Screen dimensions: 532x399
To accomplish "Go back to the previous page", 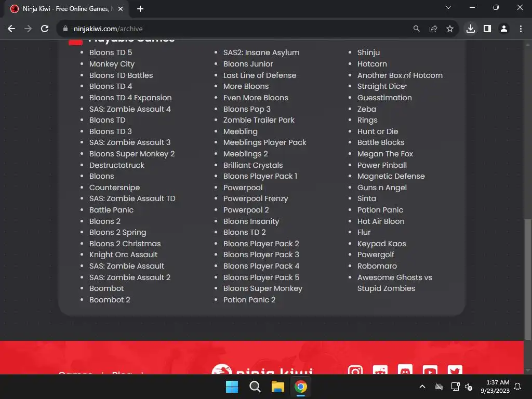I will point(11,29).
